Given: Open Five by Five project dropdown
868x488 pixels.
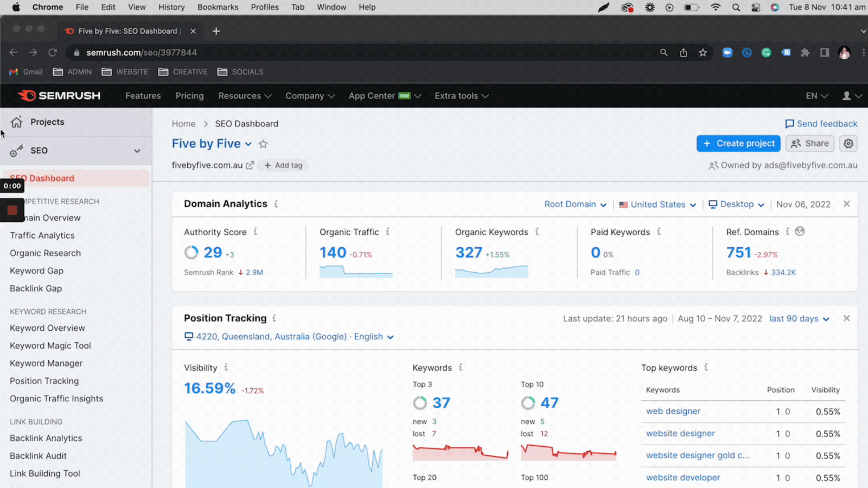Looking at the screenshot, I should pos(212,144).
